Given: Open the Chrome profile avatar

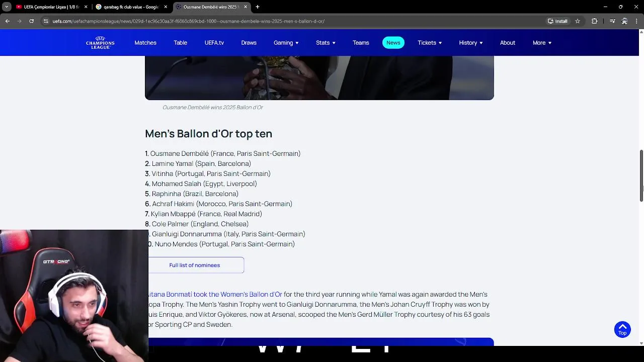Looking at the screenshot, I should pyautogui.click(x=624, y=21).
